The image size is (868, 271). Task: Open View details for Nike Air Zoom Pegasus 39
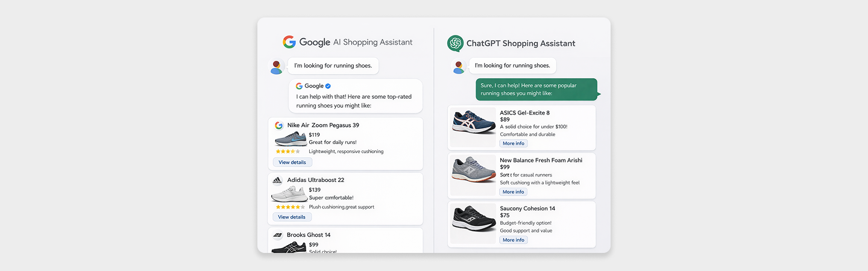[x=292, y=162]
